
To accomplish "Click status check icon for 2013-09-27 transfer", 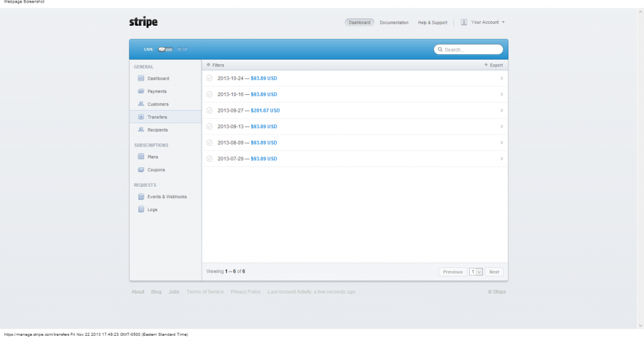I will pyautogui.click(x=209, y=111).
